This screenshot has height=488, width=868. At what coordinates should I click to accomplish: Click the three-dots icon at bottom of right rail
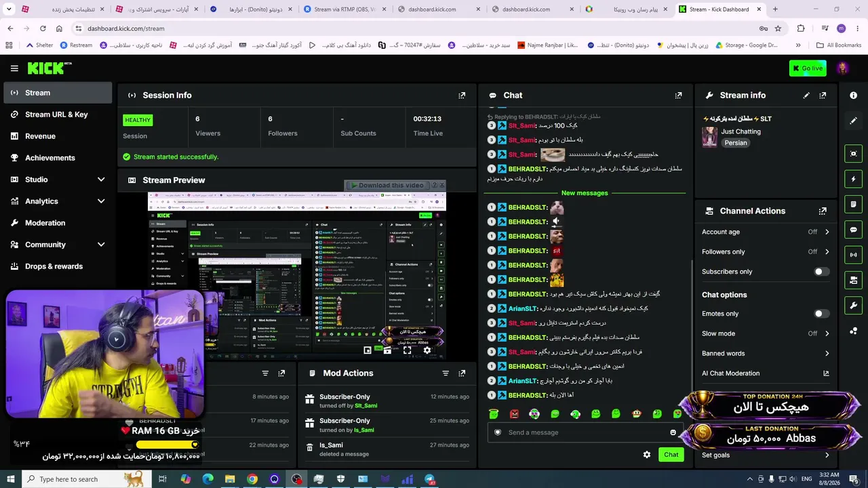(854, 331)
